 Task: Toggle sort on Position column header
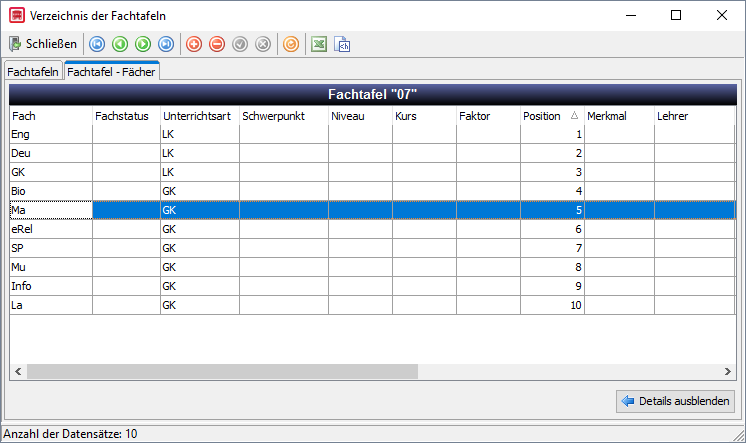(x=552, y=116)
